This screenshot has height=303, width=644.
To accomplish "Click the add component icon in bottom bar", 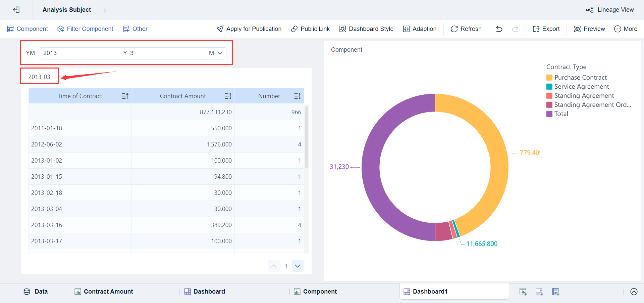I will pos(523,292).
